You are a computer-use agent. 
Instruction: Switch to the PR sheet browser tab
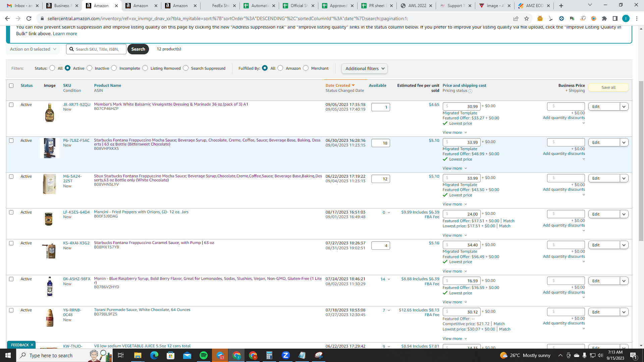tap(377, 6)
